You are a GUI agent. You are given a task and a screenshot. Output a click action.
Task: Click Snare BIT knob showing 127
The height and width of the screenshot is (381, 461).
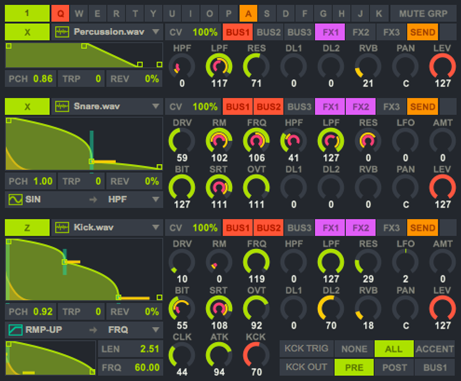[182, 187]
